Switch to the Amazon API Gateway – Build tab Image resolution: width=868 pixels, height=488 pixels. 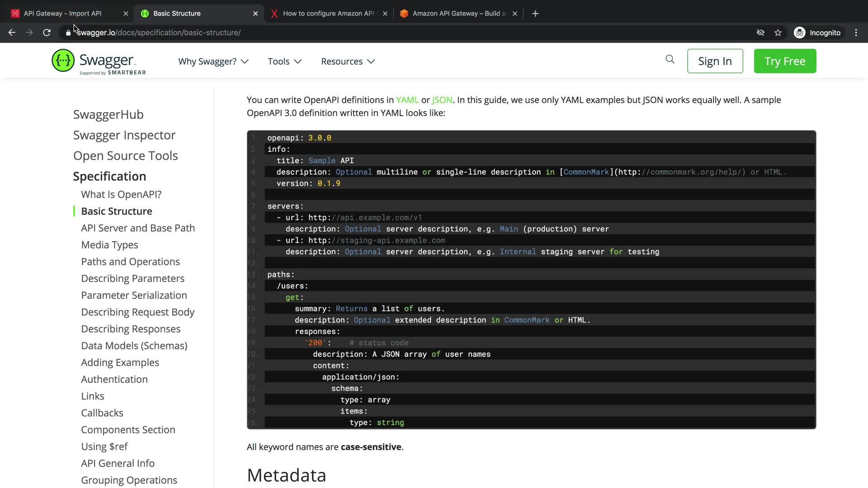click(459, 14)
